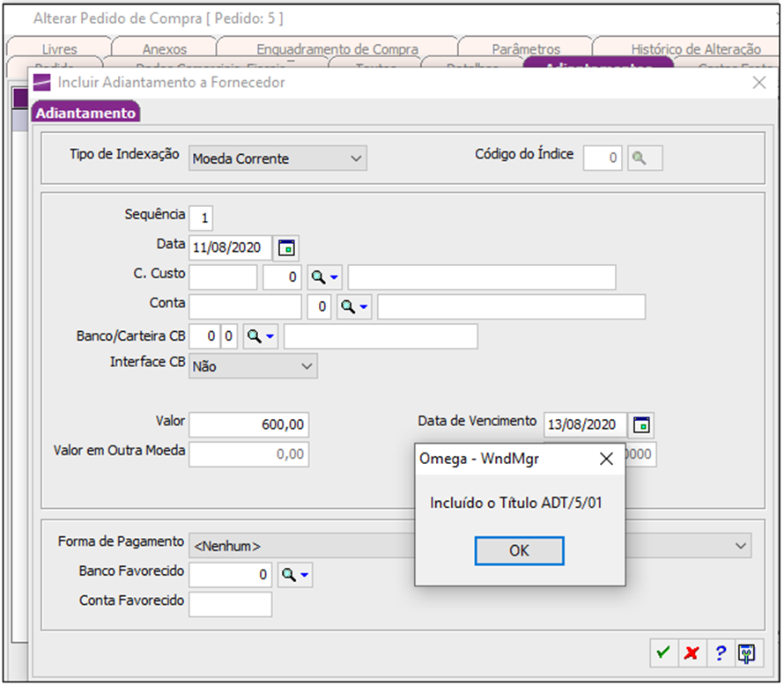Confirm with the green check mark icon
Viewport: 784px width, 685px height.
(x=663, y=652)
